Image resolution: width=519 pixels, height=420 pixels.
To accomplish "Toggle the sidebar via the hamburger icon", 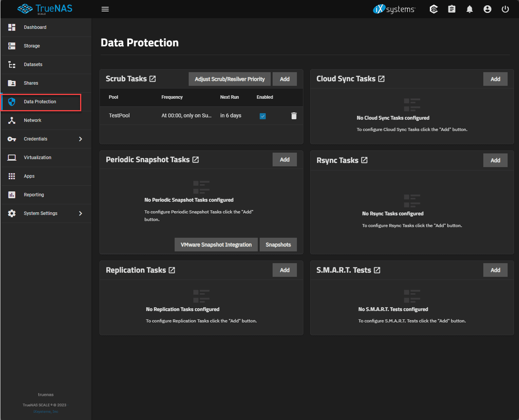I will (105, 9).
